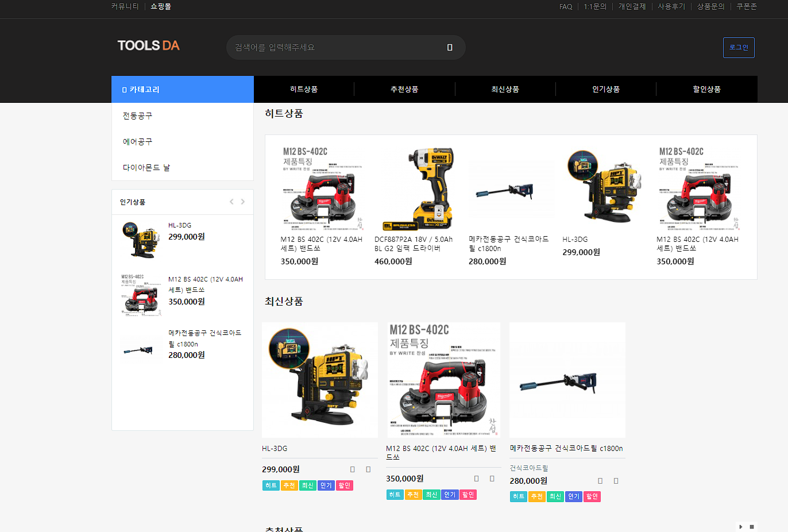Click the 최신 badge under 메카전동공구 건식코아드릴 in 최신상품
The height and width of the screenshot is (532, 788).
click(x=555, y=496)
